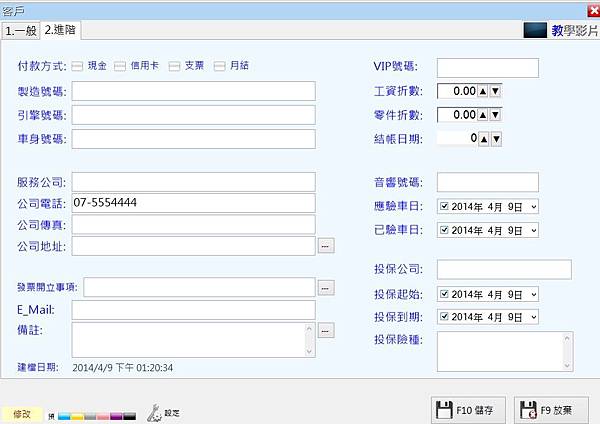600x424 pixels.
Task: Focus the 公司傳真 input field
Action: [x=194, y=224]
